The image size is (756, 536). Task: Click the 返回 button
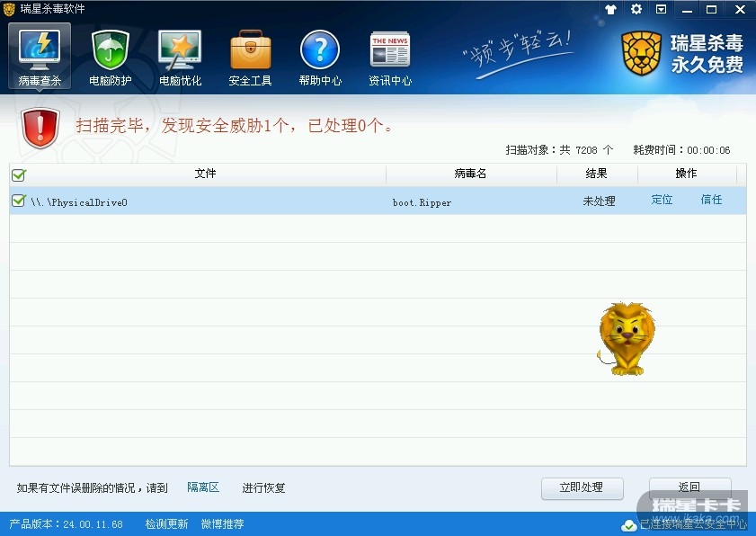(x=690, y=487)
